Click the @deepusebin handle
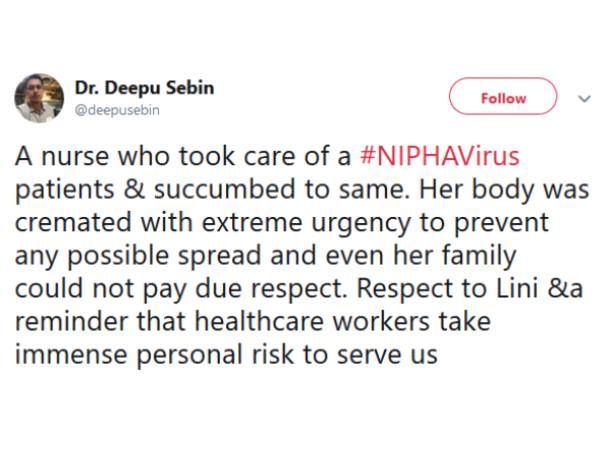This screenshot has width=600, height=450. [x=117, y=109]
